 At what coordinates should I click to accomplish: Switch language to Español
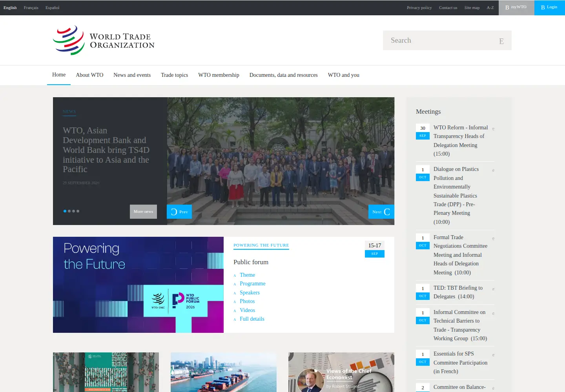(52, 7)
